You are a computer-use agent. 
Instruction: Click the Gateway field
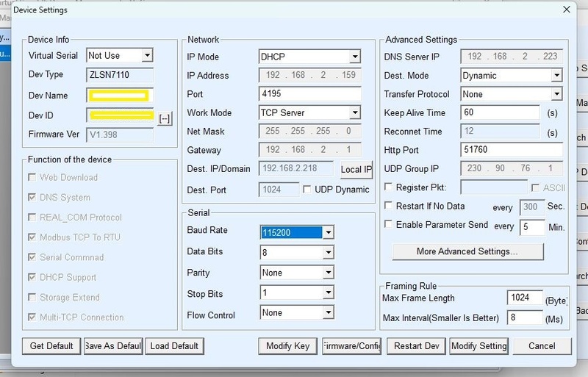coord(309,150)
